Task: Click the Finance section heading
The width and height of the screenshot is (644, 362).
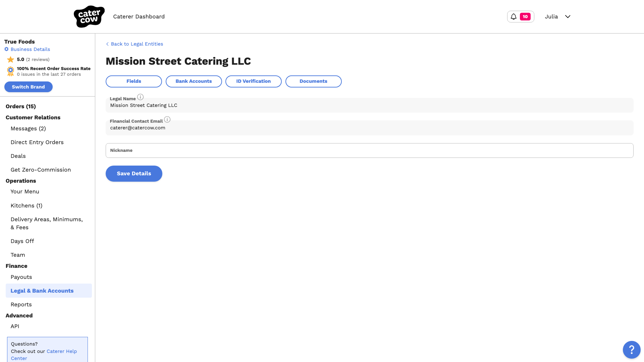Action: tap(16, 266)
